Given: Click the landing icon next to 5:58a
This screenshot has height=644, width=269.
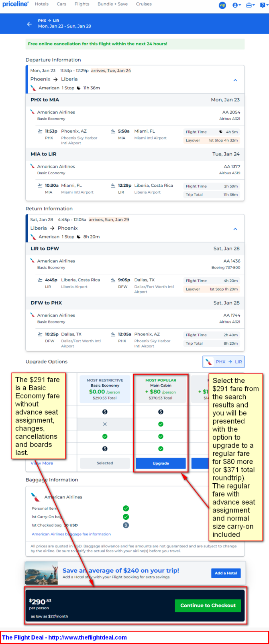Looking at the screenshot, I should [x=113, y=131].
